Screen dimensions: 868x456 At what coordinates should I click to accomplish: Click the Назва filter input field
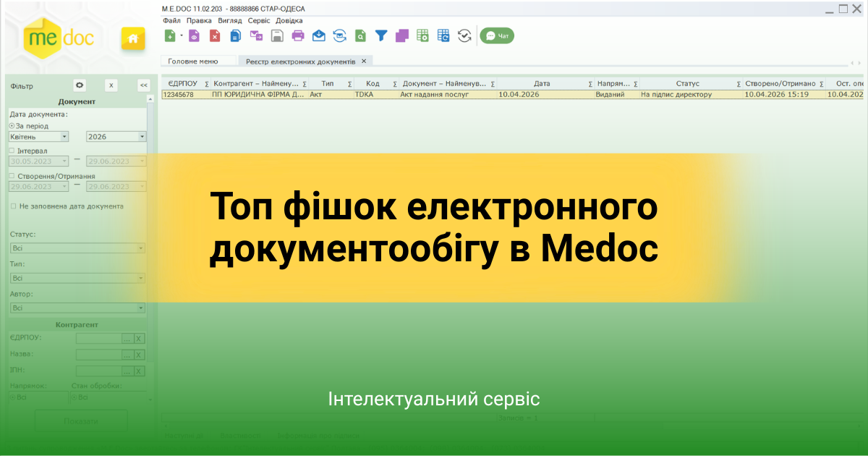pyautogui.click(x=98, y=355)
